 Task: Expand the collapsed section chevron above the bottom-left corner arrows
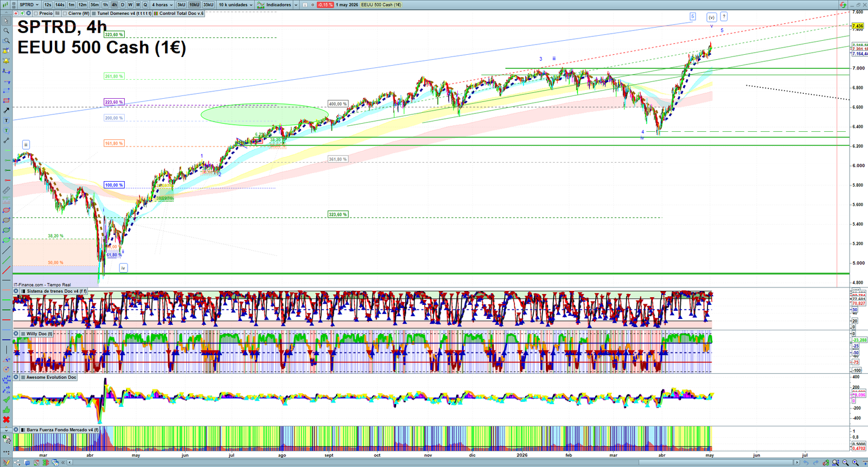point(6,430)
